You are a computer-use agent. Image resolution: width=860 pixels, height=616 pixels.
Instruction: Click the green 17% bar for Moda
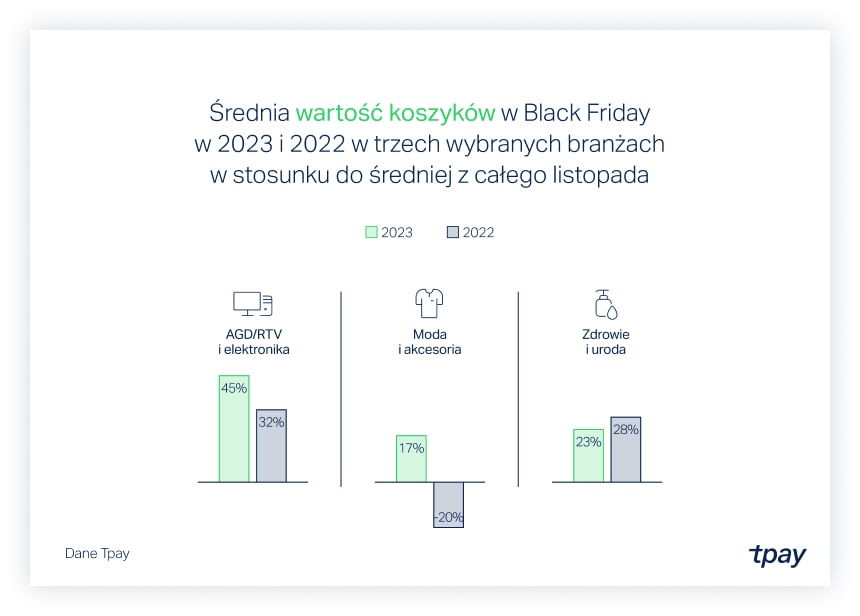pyautogui.click(x=411, y=460)
